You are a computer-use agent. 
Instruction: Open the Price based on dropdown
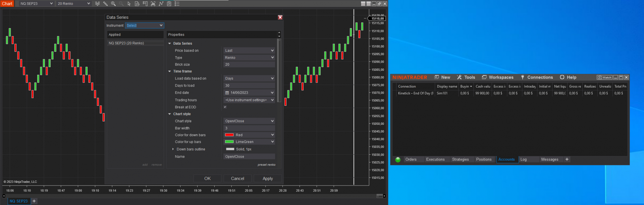point(249,51)
